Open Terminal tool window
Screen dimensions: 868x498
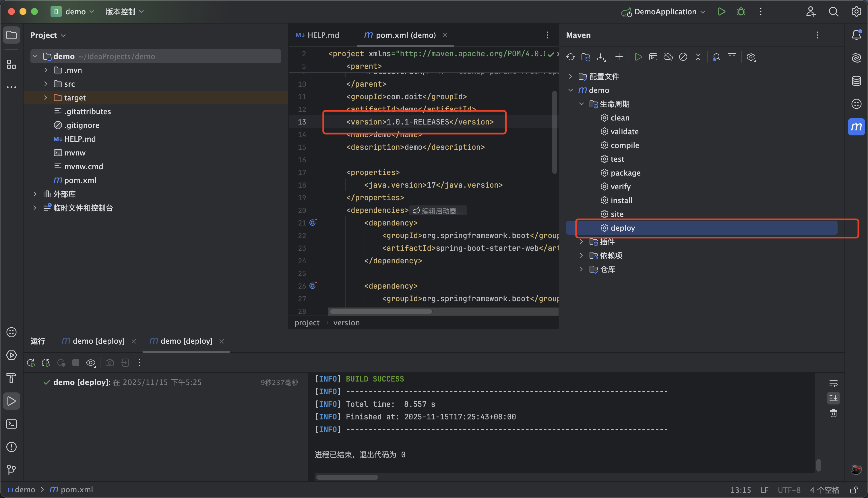pos(11,424)
